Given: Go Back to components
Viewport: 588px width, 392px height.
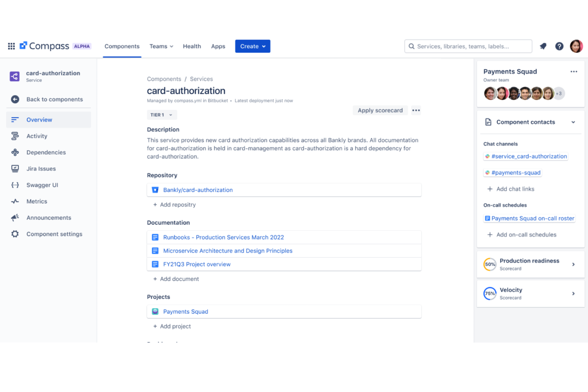Looking at the screenshot, I should (x=54, y=99).
